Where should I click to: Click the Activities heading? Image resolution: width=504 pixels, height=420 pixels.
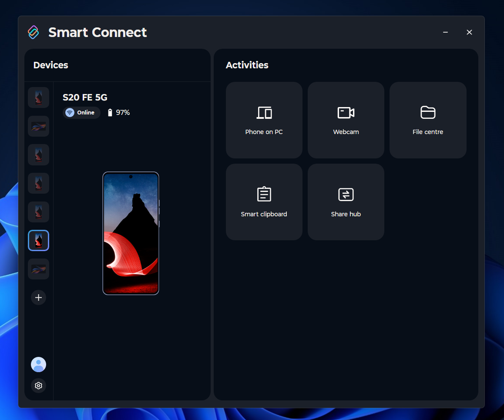click(x=247, y=65)
